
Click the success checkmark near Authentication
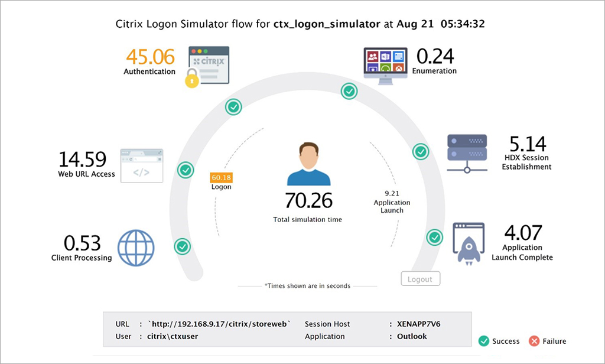click(233, 107)
